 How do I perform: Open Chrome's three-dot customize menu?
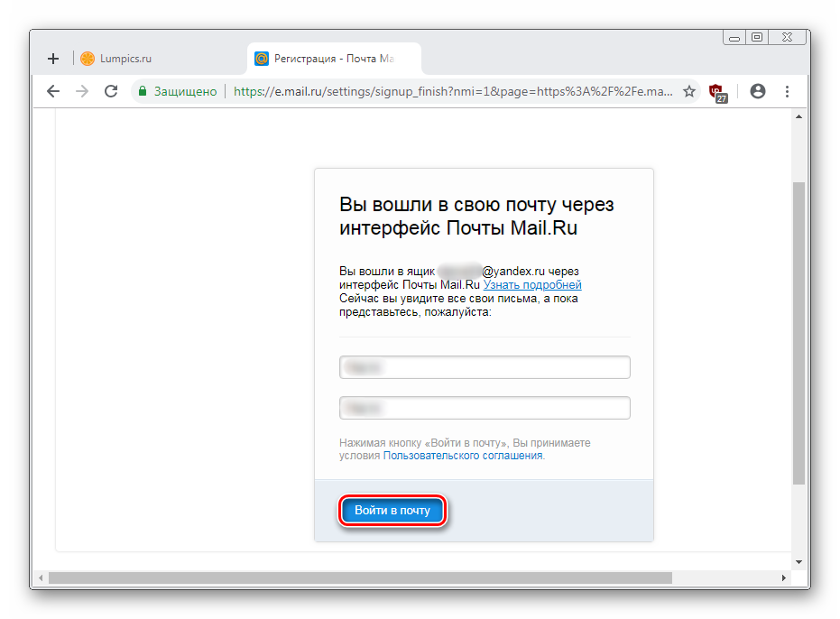click(787, 91)
